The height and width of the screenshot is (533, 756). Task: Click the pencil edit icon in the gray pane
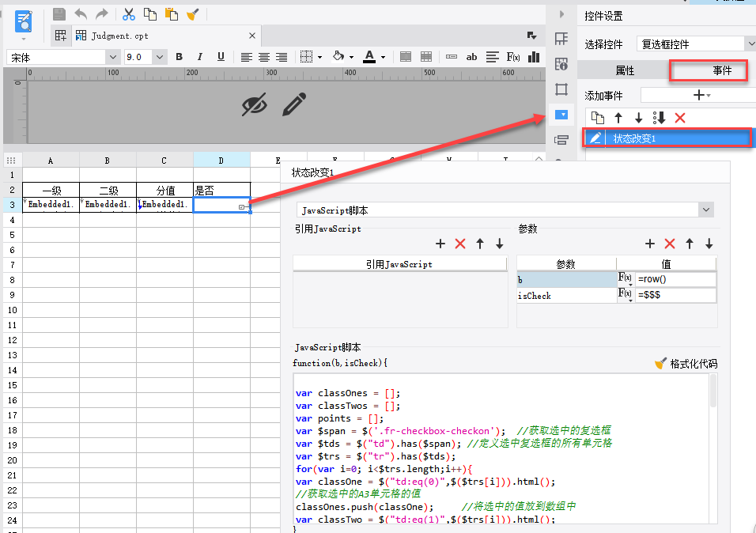[294, 104]
